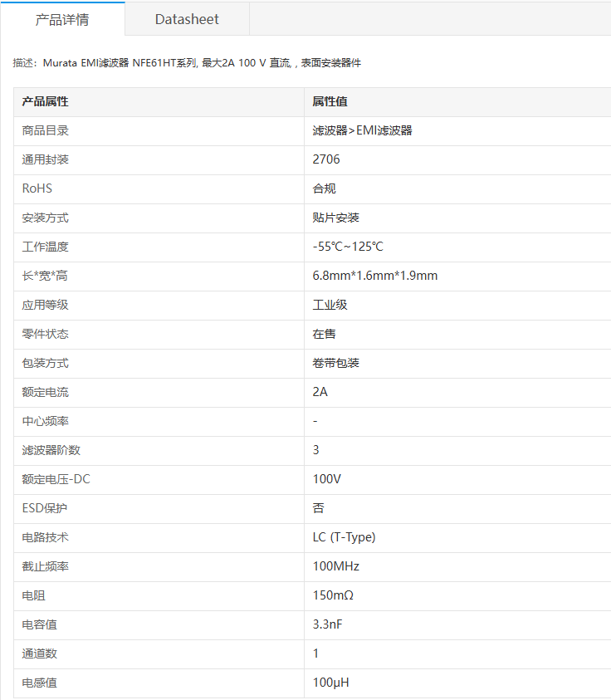Select the channel count value 1
Screen dimensions: 611x700
pos(315,653)
